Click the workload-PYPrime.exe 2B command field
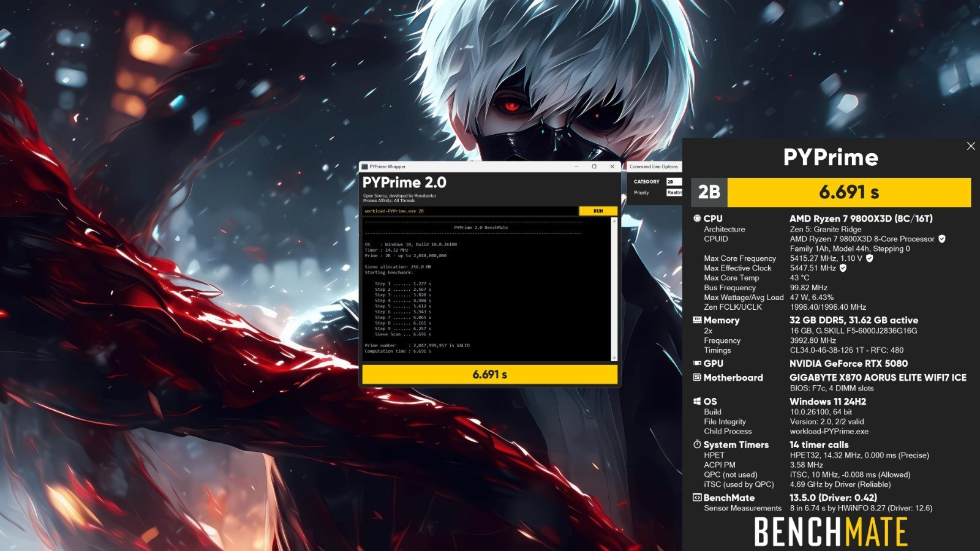Screen dimensions: 980x551 tap(470, 211)
